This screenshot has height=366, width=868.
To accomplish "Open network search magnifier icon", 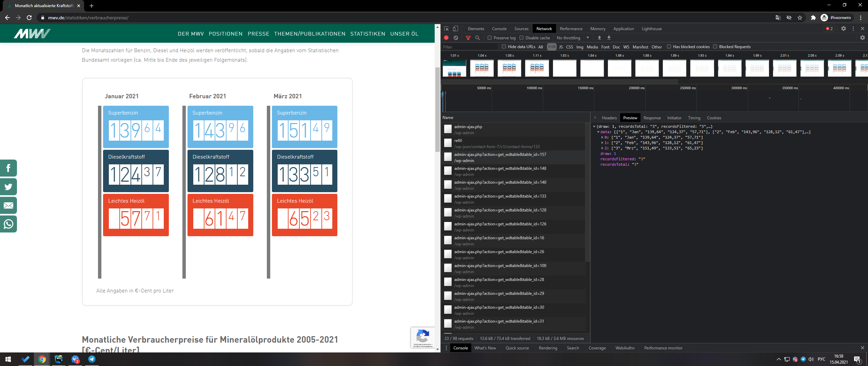I will click(477, 38).
